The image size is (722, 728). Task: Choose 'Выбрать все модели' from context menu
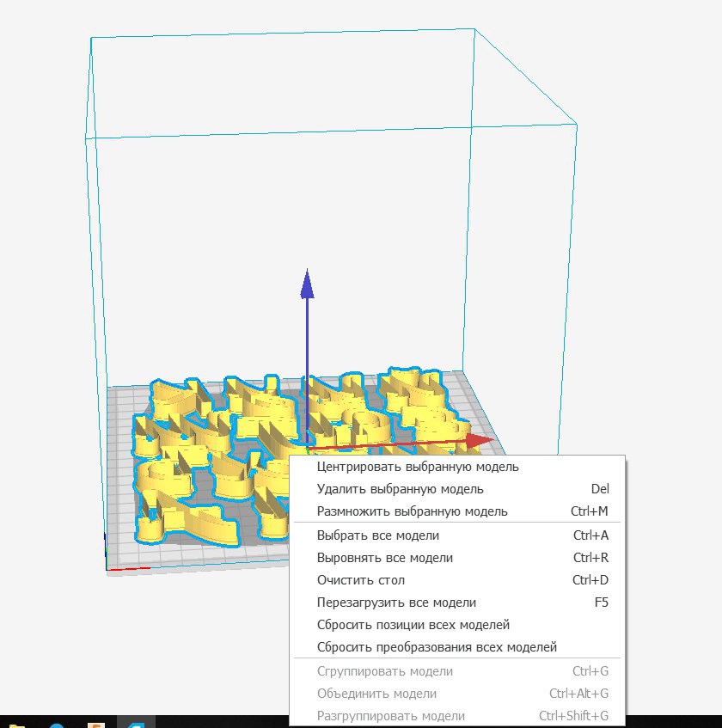457,535
